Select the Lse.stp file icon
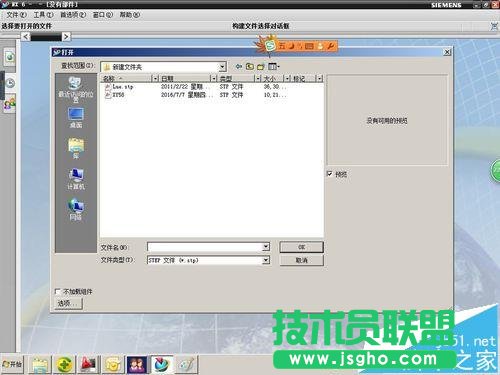The width and height of the screenshot is (500, 375). 108,87
